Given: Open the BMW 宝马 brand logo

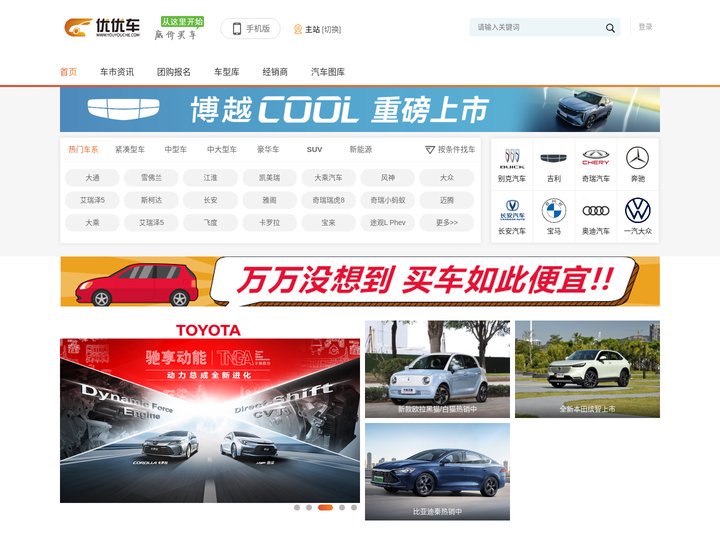Looking at the screenshot, I should 554,211.
